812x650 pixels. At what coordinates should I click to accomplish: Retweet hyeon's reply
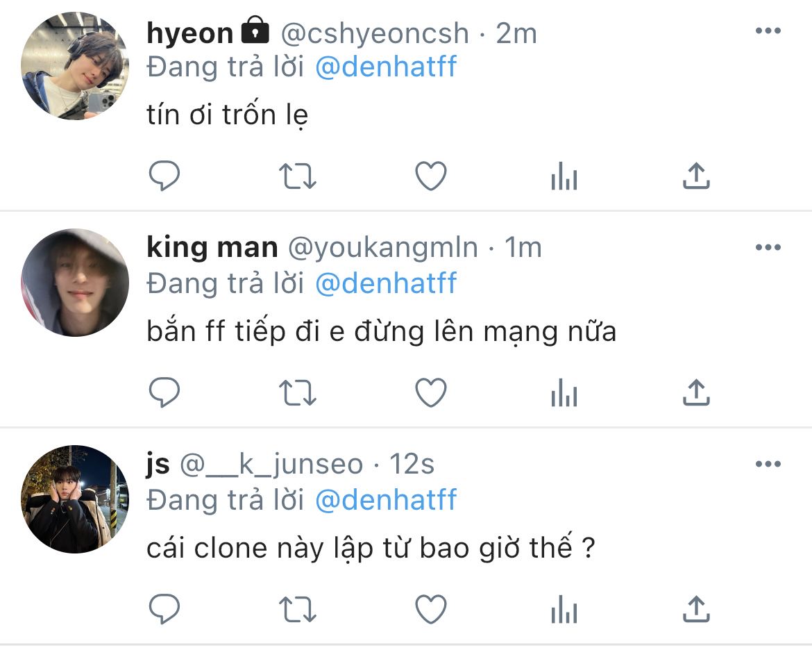298,176
